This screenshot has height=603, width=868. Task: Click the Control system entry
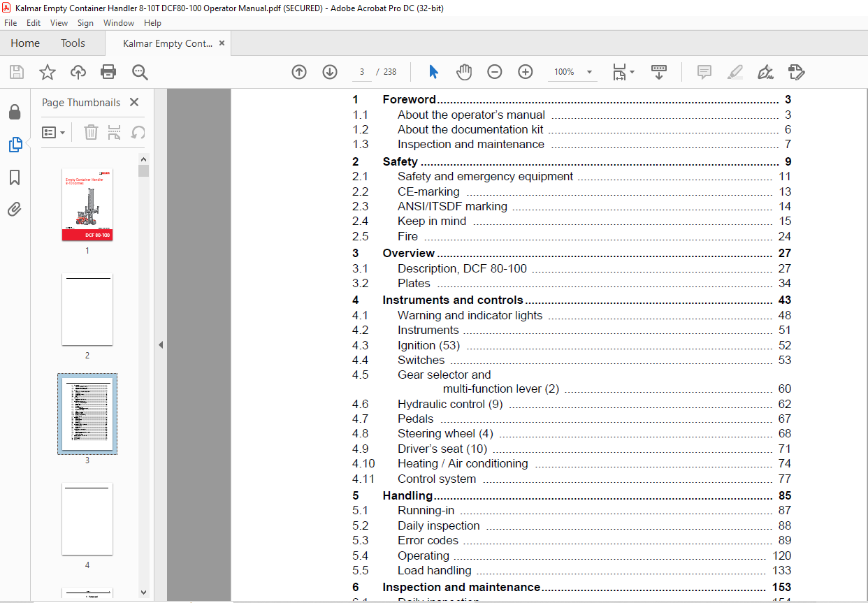coord(437,479)
